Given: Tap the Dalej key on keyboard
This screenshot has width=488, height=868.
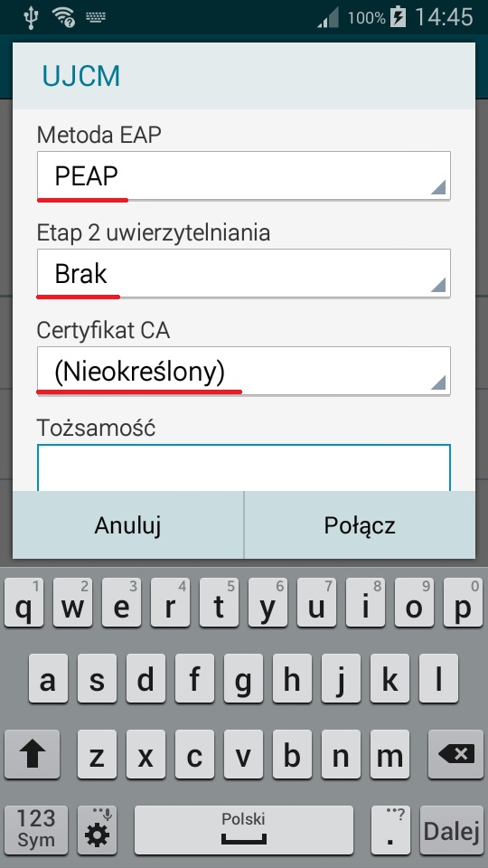Looking at the screenshot, I should (x=452, y=830).
